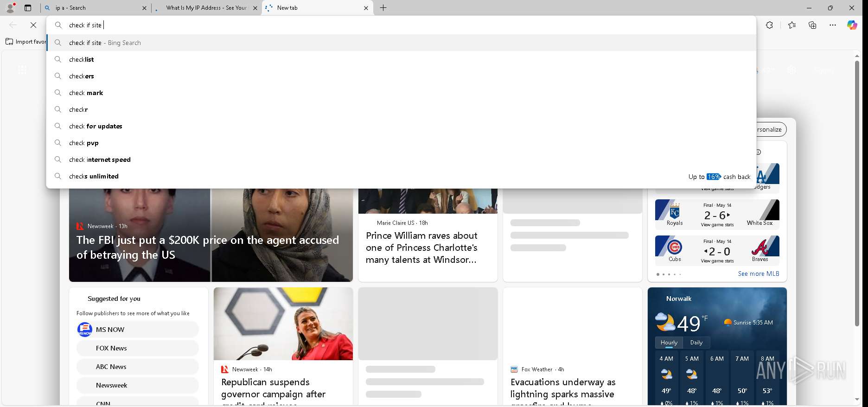Click the Royals team logo
868x407 pixels.
coord(675,211)
